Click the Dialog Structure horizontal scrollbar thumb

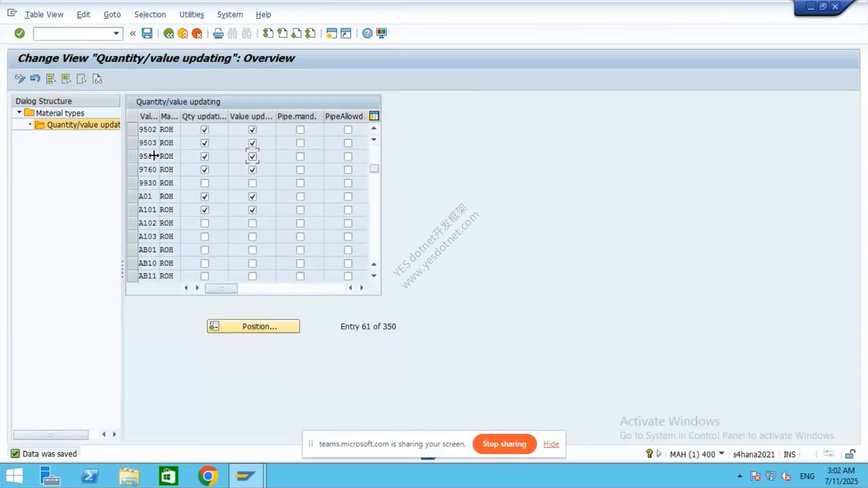51,435
